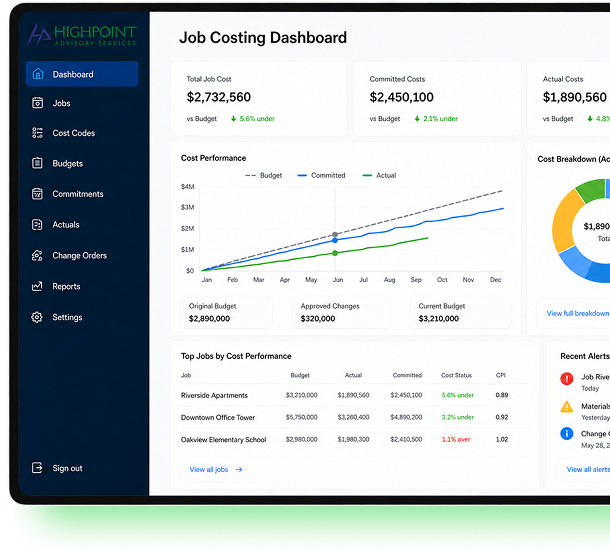Click the Budgets clipboard icon

coord(37,163)
